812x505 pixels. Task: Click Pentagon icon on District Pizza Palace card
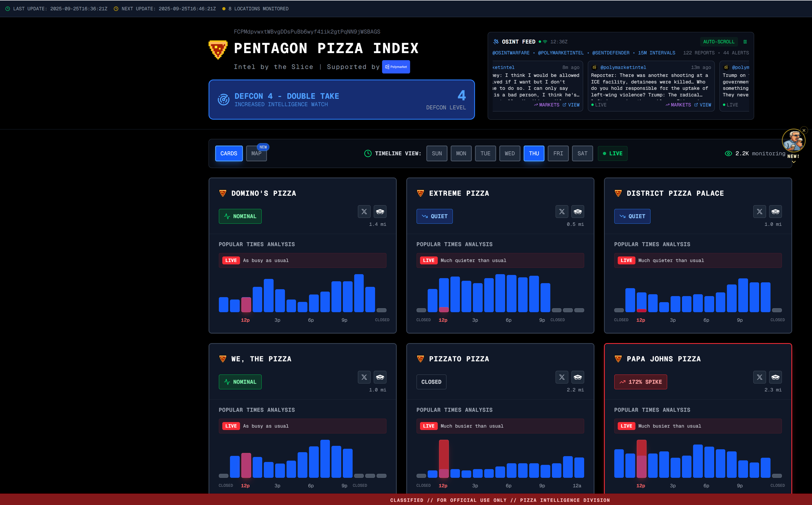tap(776, 211)
